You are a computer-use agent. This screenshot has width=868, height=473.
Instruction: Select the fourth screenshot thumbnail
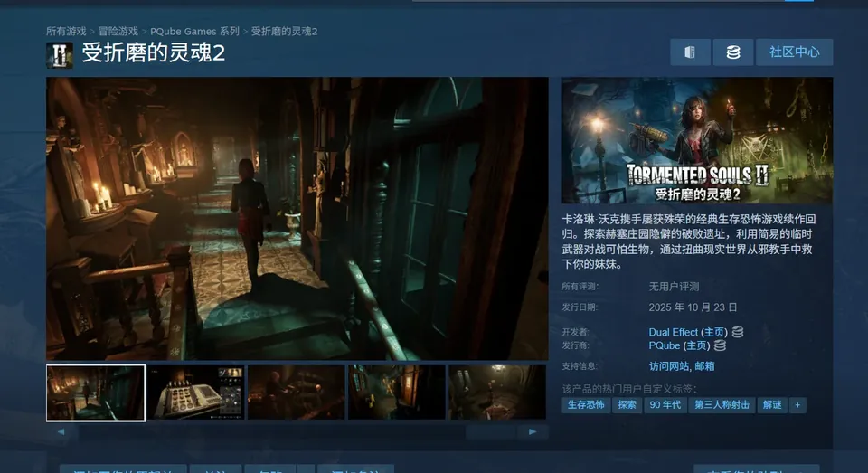396,393
